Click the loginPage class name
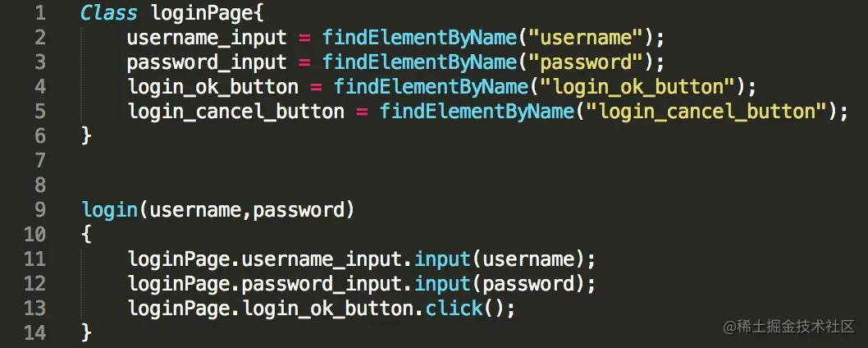 click(202, 14)
